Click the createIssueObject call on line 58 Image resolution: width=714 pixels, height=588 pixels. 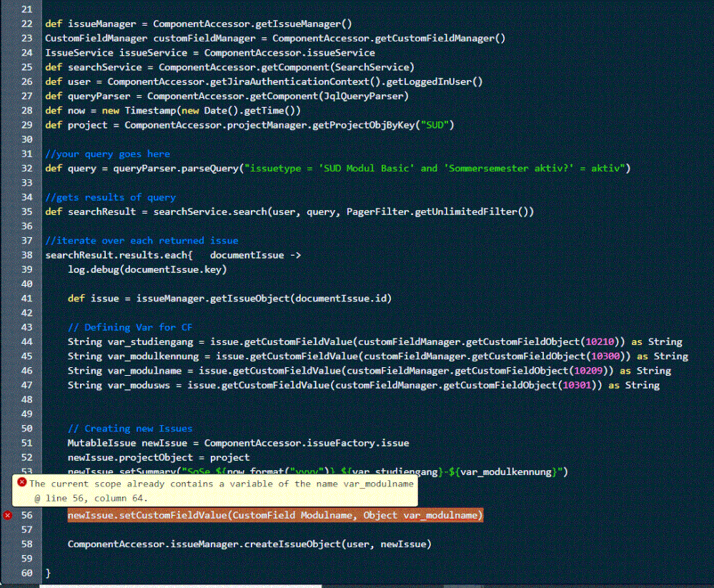point(249,544)
